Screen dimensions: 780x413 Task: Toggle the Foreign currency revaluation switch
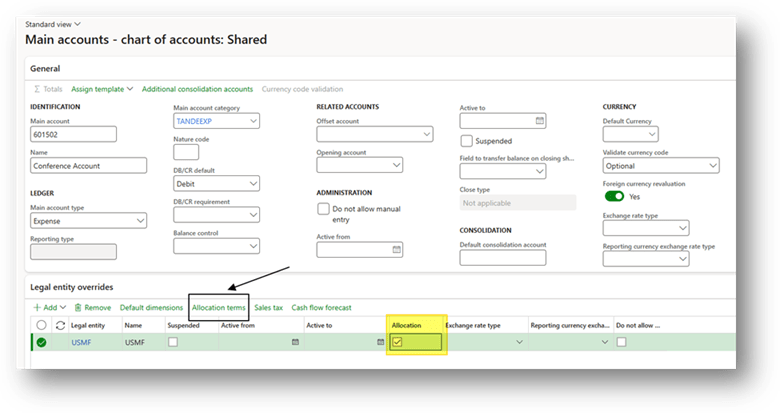pyautogui.click(x=614, y=197)
